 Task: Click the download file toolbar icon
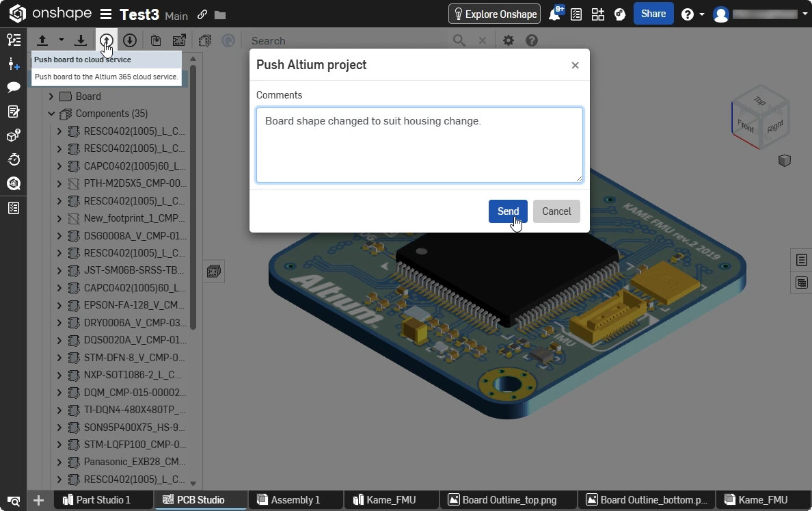coord(80,40)
